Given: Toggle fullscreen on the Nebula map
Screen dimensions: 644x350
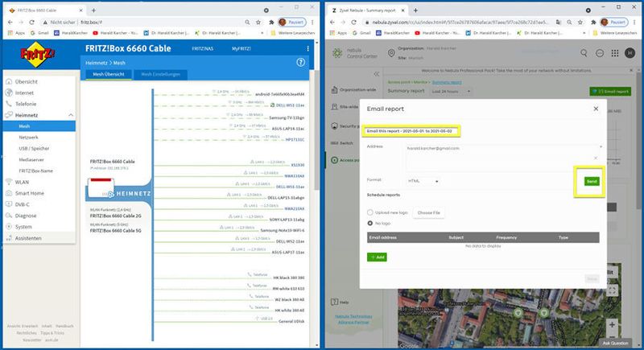Looking at the screenshot, I should click(612, 290).
